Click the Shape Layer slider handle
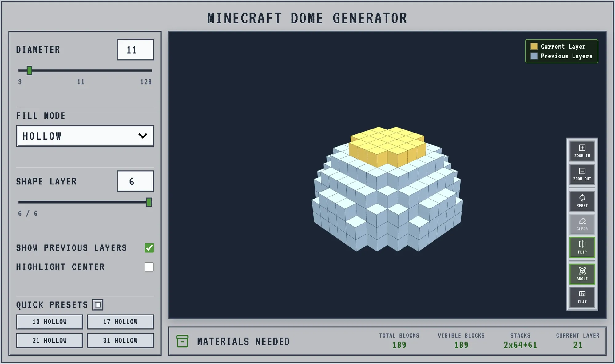This screenshot has width=615, height=364. [x=149, y=202]
